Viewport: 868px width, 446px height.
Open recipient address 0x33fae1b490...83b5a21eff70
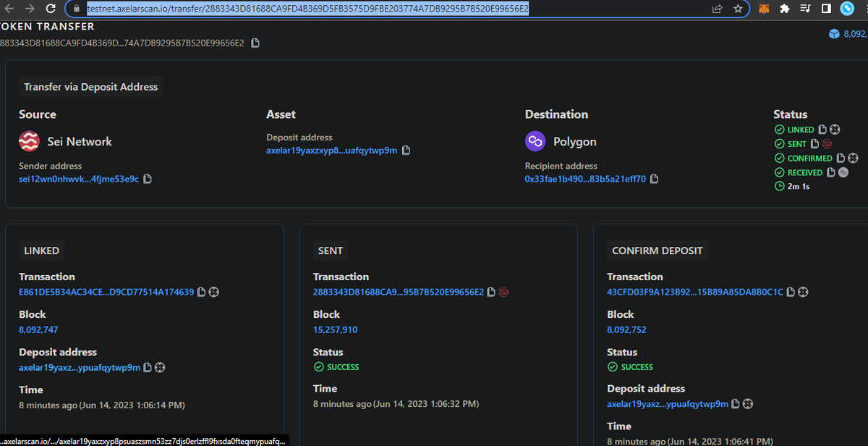click(585, 179)
